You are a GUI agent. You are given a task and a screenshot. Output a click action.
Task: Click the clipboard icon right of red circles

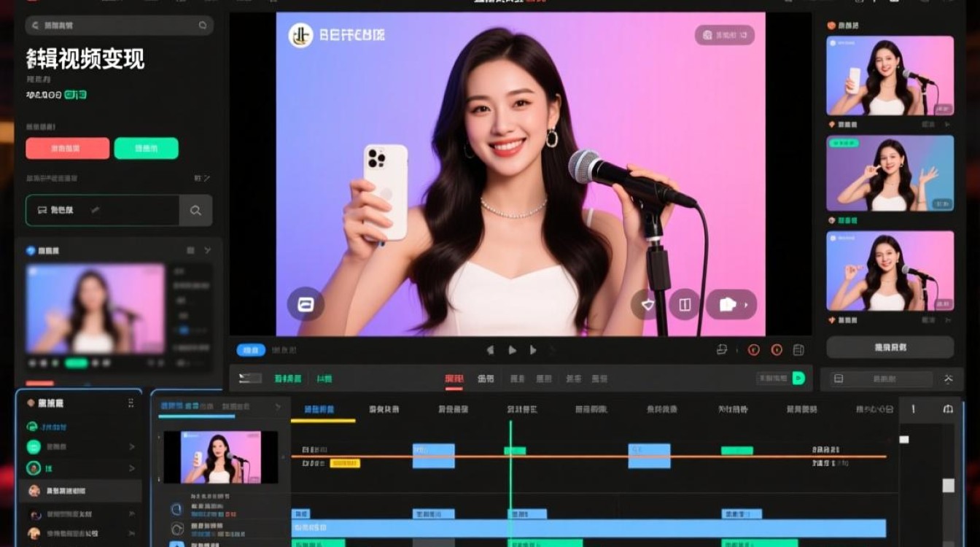coord(798,350)
